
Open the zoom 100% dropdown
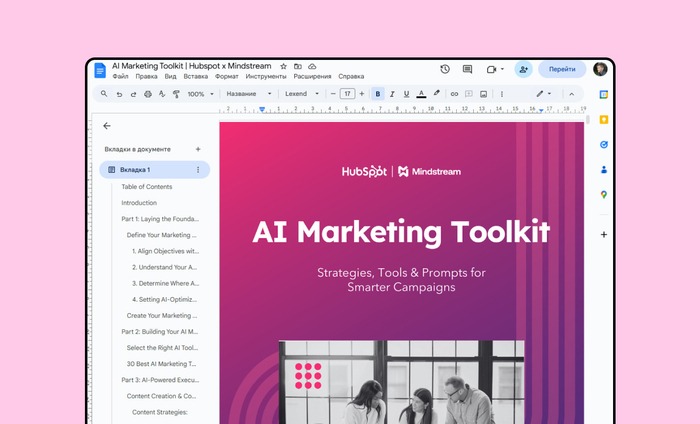click(200, 94)
